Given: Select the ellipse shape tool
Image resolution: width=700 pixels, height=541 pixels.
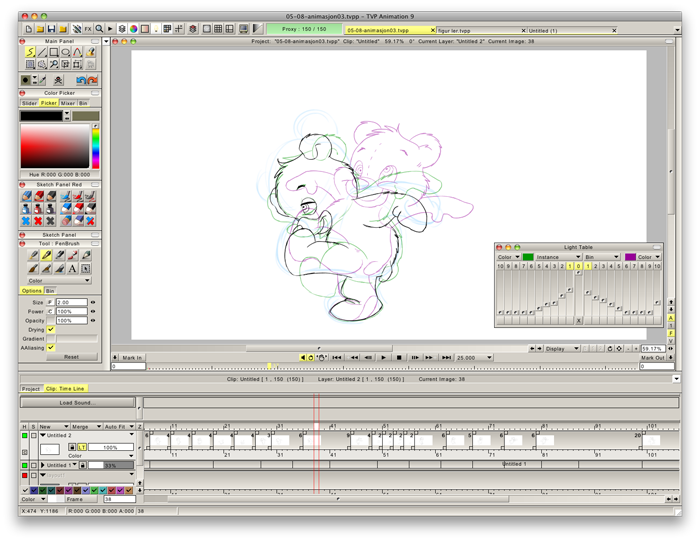Looking at the screenshot, I should pyautogui.click(x=66, y=52).
